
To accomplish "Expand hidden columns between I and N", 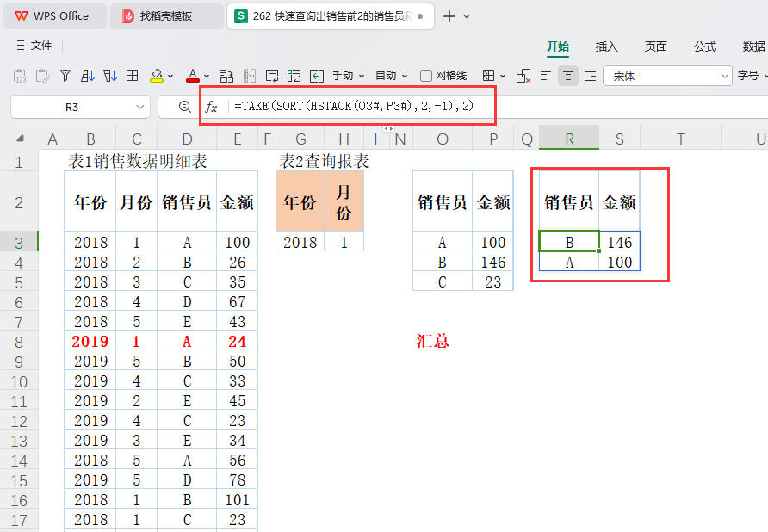I will tap(388, 129).
